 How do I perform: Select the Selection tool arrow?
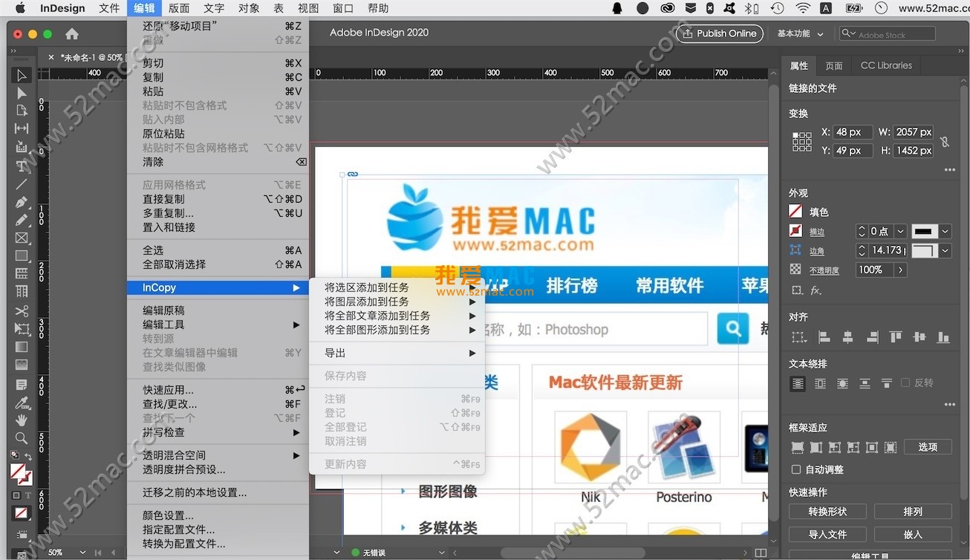pos(22,75)
